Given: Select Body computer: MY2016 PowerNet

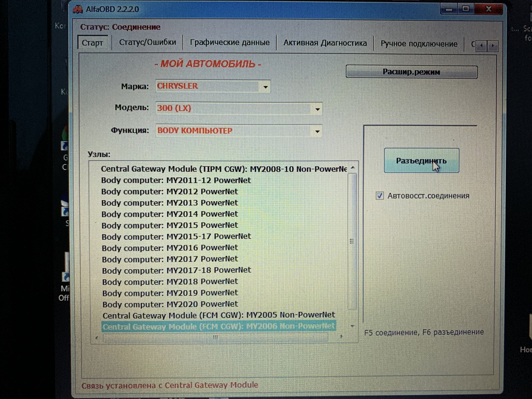Looking at the screenshot, I should pos(170,248).
